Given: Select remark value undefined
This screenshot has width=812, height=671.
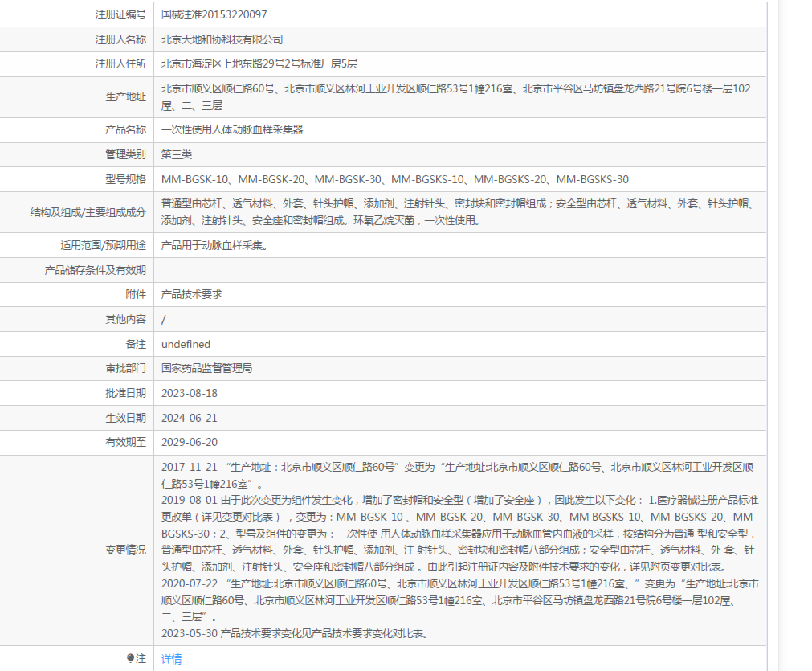Looking at the screenshot, I should coord(186,344).
